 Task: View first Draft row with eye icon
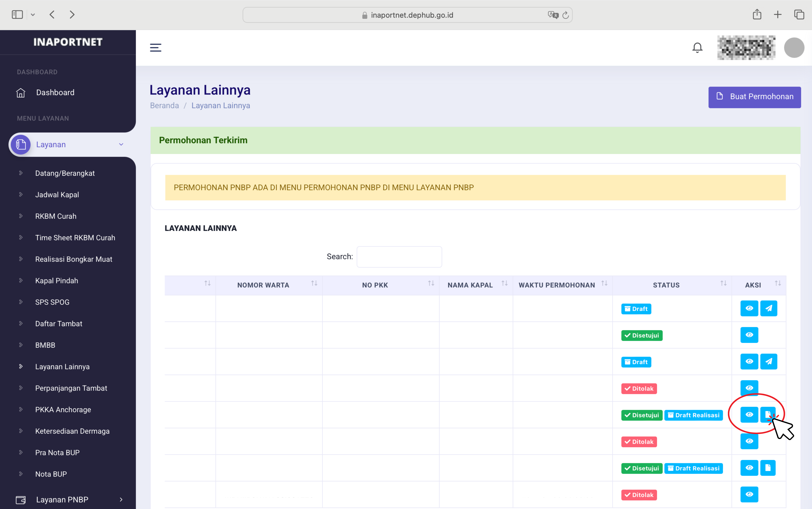click(749, 308)
